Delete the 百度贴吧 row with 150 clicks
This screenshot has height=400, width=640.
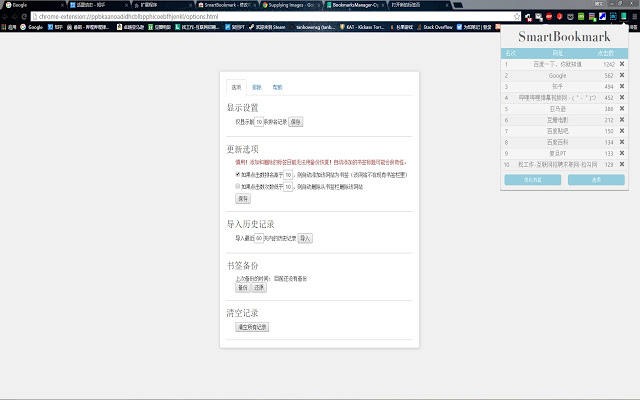point(622,131)
